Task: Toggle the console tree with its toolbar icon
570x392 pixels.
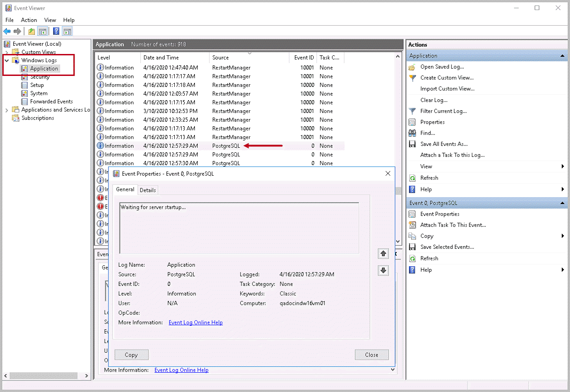Action: tap(42, 31)
